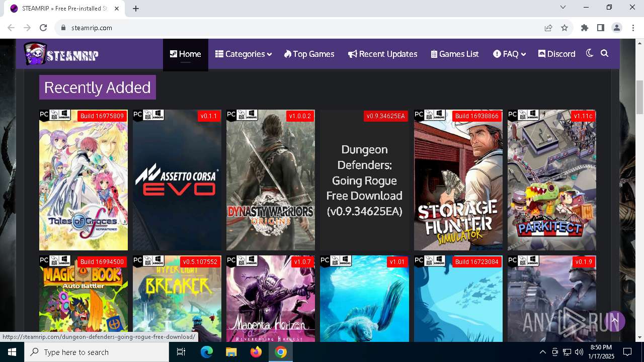Image resolution: width=644 pixels, height=362 pixels.
Task: Click the scroll-to-top arrow button
Action: pyautogui.click(x=614, y=320)
